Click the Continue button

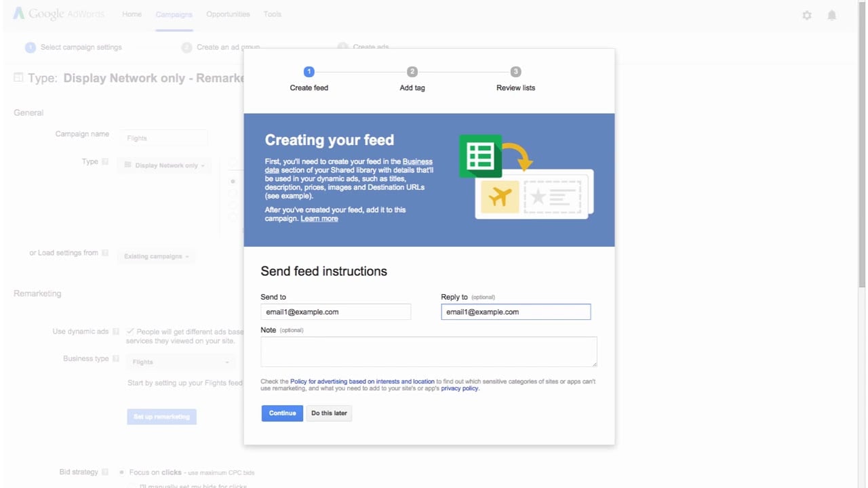coord(282,413)
